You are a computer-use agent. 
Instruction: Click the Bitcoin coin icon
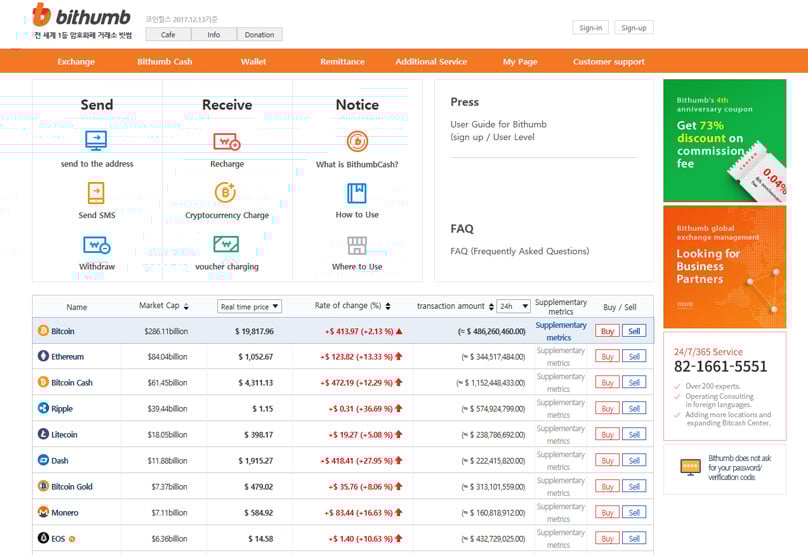[x=43, y=331]
